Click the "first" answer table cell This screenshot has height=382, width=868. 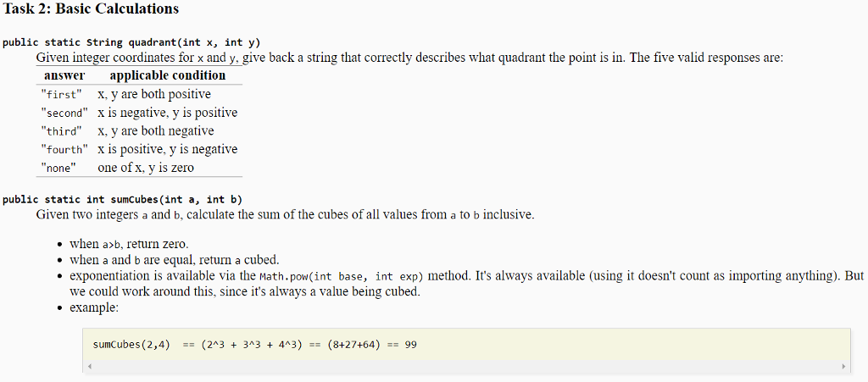[61, 95]
